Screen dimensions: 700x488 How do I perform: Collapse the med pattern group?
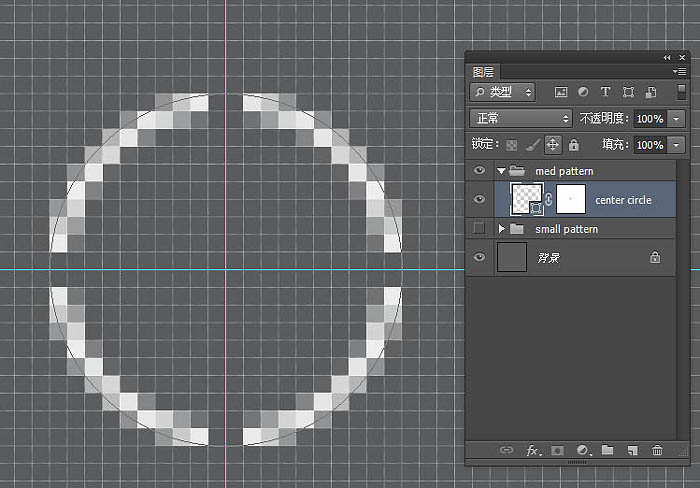point(501,171)
